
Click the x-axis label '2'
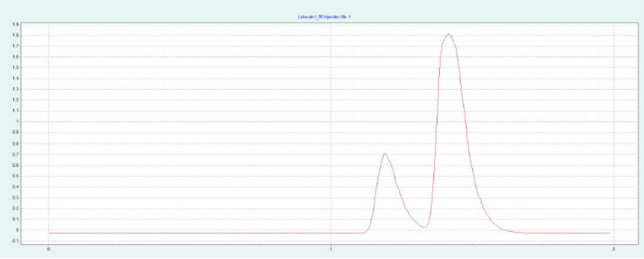click(x=614, y=249)
